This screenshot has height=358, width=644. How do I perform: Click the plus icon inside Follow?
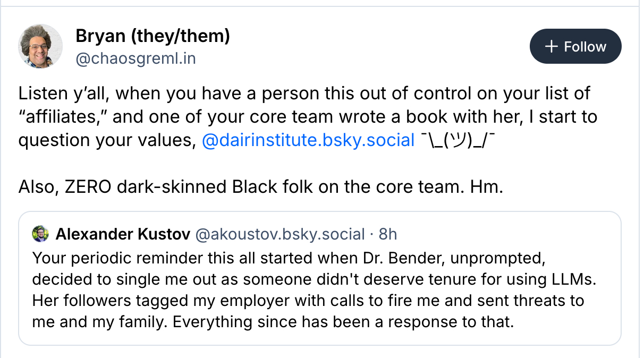coord(552,47)
